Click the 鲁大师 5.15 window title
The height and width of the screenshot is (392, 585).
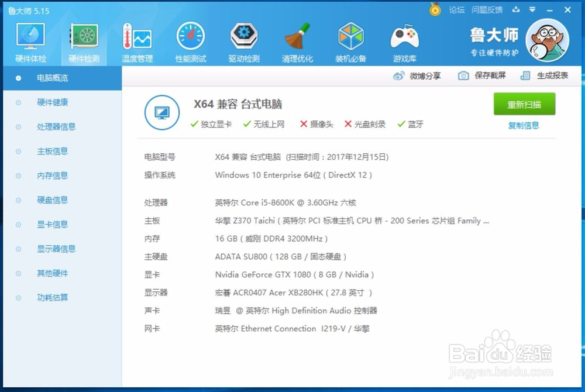pyautogui.click(x=29, y=11)
